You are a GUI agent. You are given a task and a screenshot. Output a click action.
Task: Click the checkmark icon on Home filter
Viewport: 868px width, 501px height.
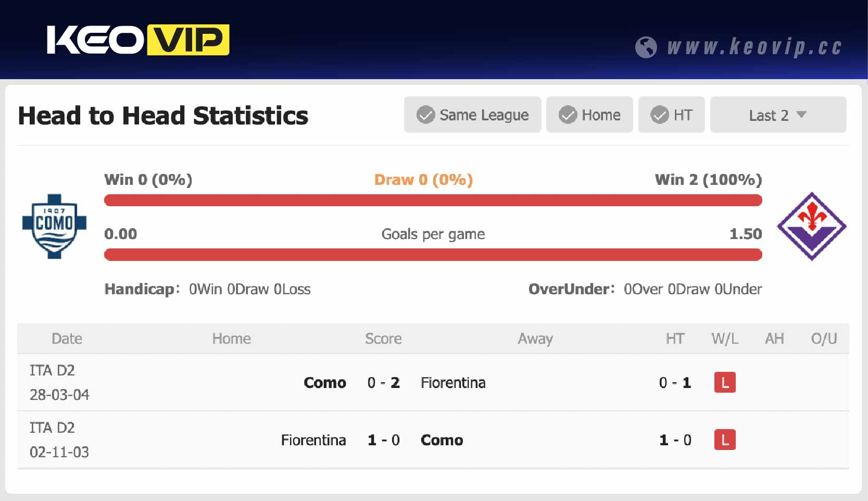click(x=568, y=115)
